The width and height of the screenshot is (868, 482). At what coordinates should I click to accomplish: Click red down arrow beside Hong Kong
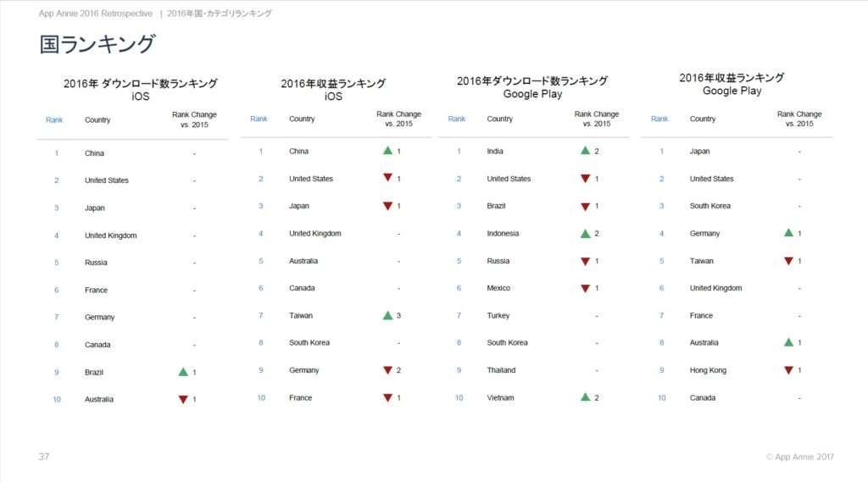click(x=788, y=370)
